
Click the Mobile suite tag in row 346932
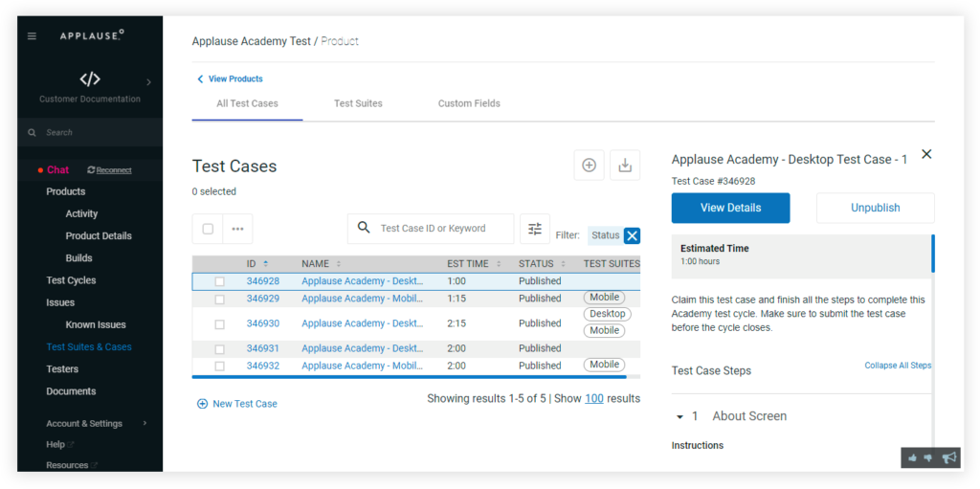605,365
